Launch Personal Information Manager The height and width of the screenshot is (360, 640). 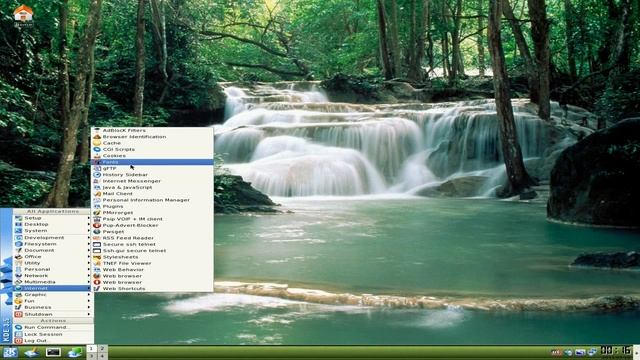pyautogui.click(x=152, y=200)
